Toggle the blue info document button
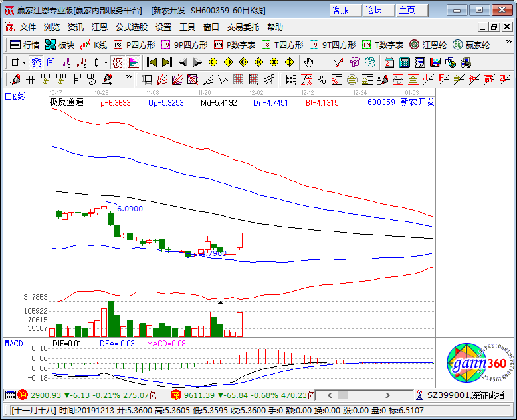The height and width of the screenshot is (420, 517). (x=51, y=62)
